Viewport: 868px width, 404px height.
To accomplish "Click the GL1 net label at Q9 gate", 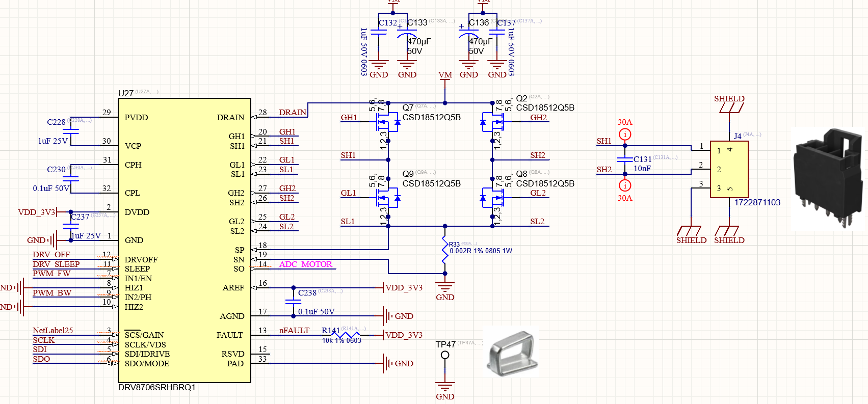I will 348,193.
